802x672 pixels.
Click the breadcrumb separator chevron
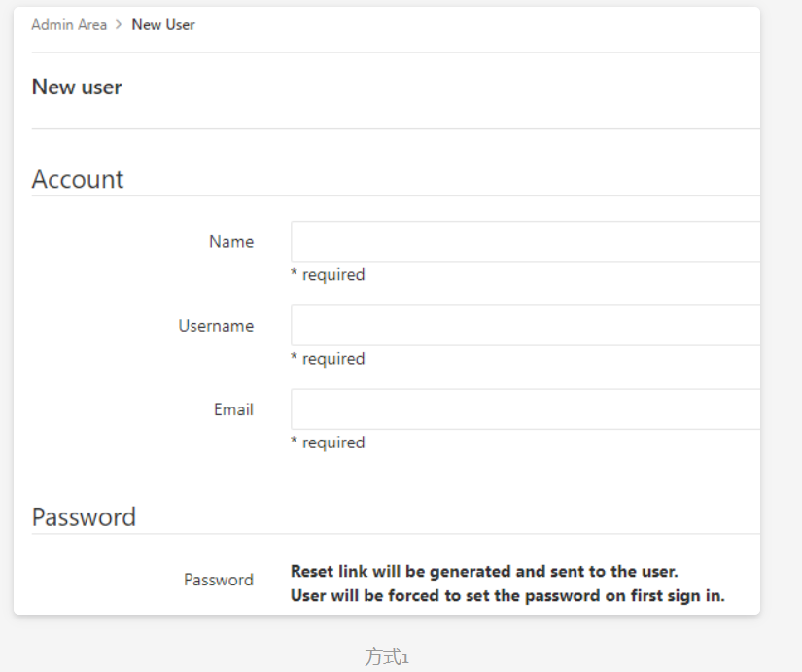120,24
